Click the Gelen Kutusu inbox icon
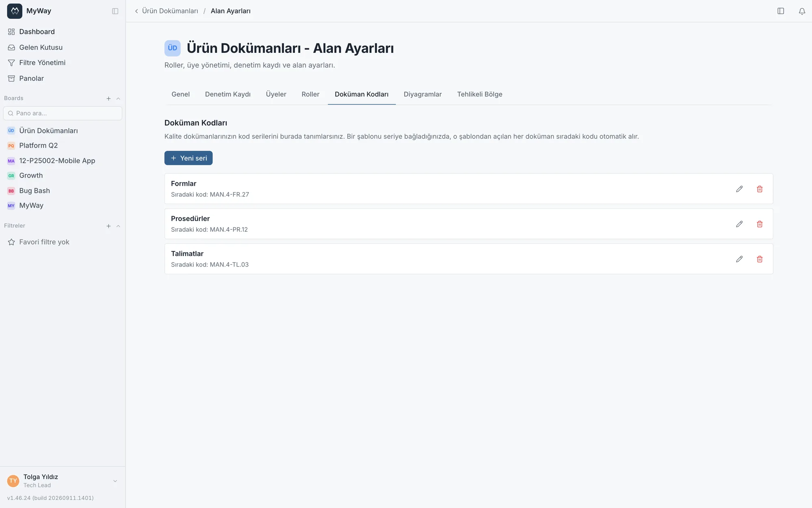The image size is (812, 508). pos(11,48)
